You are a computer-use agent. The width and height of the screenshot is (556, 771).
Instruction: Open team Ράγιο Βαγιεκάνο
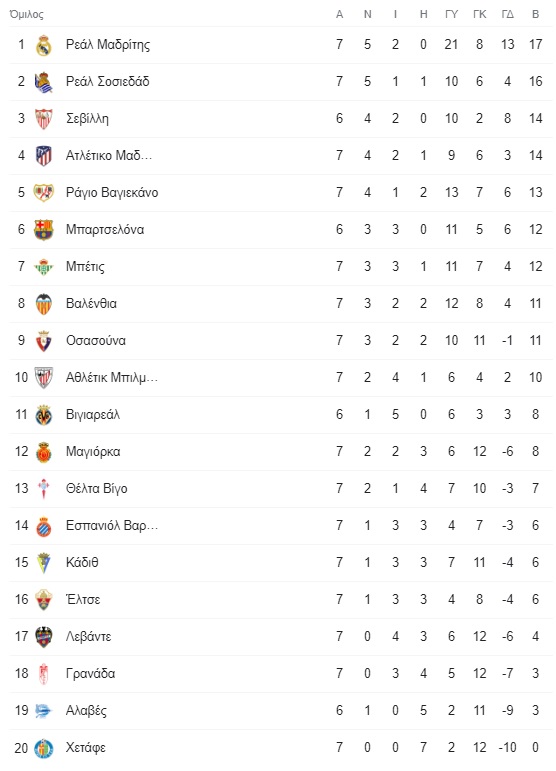tap(112, 193)
